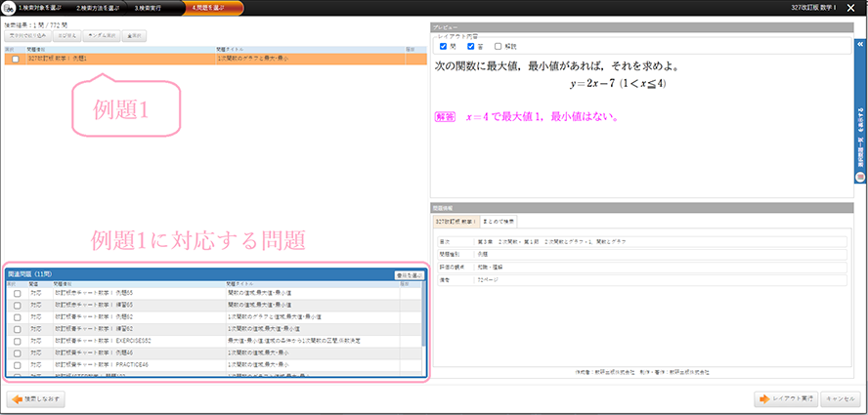Enable the 解説 layout checkbox
868x415 pixels.
pos(499,46)
